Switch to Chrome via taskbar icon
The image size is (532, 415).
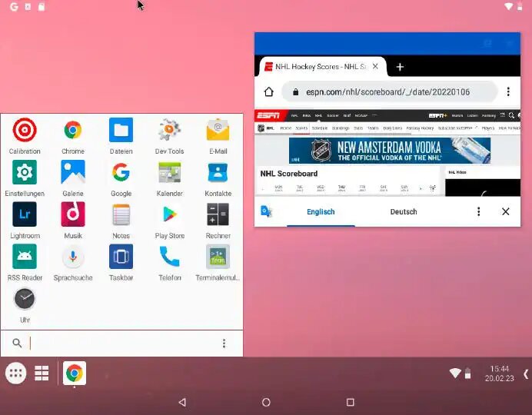75,373
